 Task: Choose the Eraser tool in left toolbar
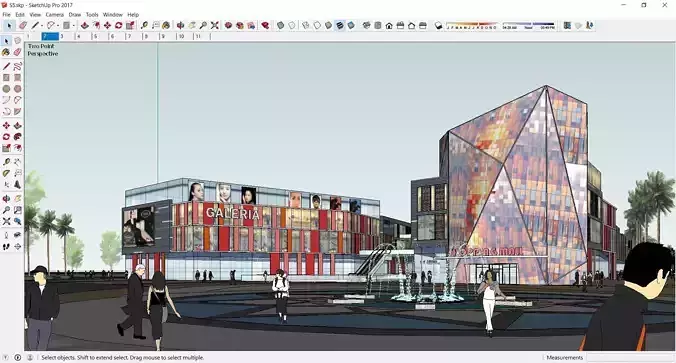tap(17, 52)
